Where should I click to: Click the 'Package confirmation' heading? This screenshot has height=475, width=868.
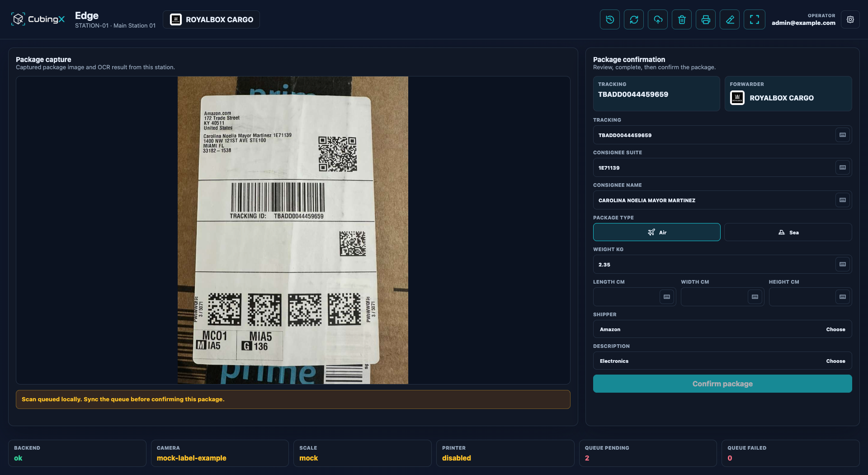629,59
